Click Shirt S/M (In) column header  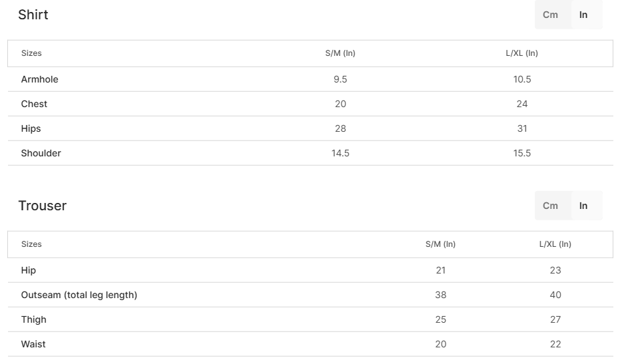340,53
